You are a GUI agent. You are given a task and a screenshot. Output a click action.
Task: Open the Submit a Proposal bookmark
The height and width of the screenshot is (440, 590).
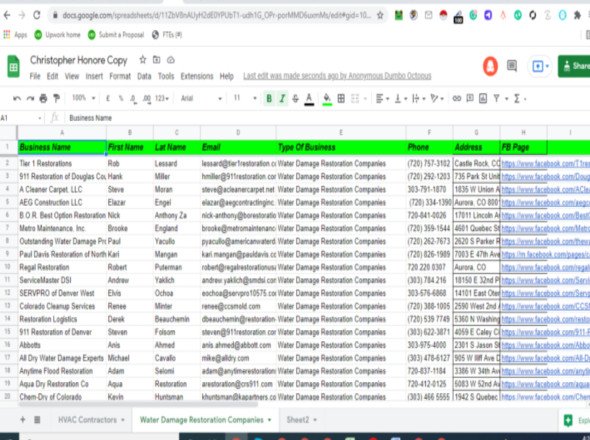(116, 35)
